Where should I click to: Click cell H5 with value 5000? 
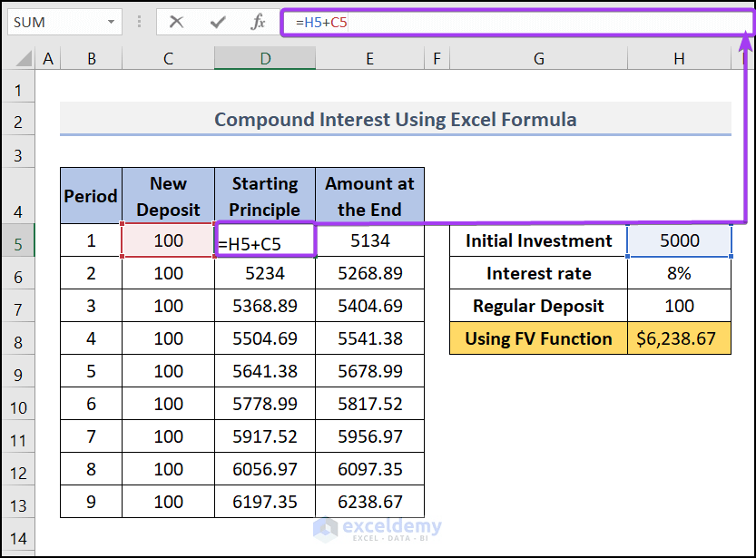coord(680,240)
